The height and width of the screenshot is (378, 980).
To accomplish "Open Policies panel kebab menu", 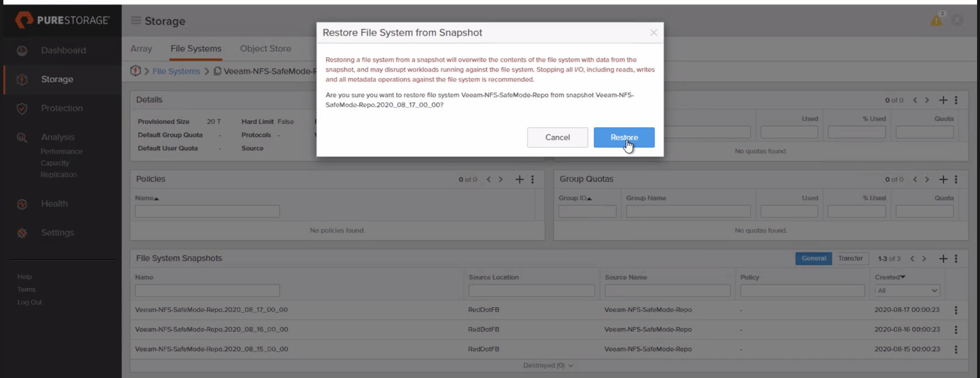I will (x=532, y=179).
